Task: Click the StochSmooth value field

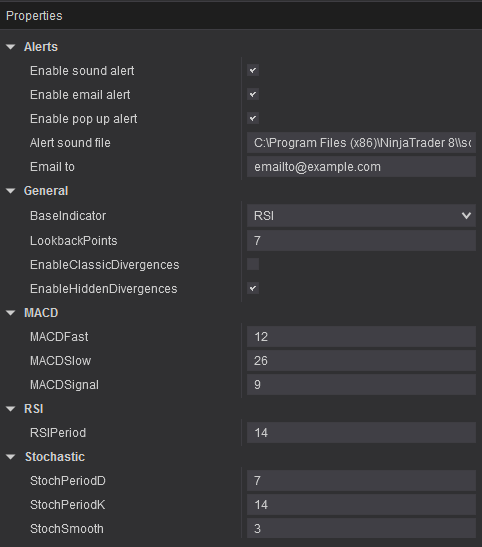Action: (361, 529)
